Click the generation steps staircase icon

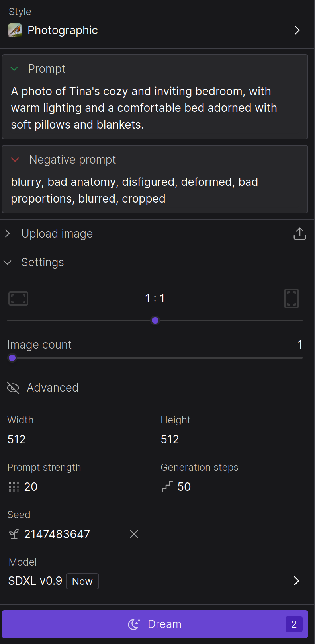(166, 486)
